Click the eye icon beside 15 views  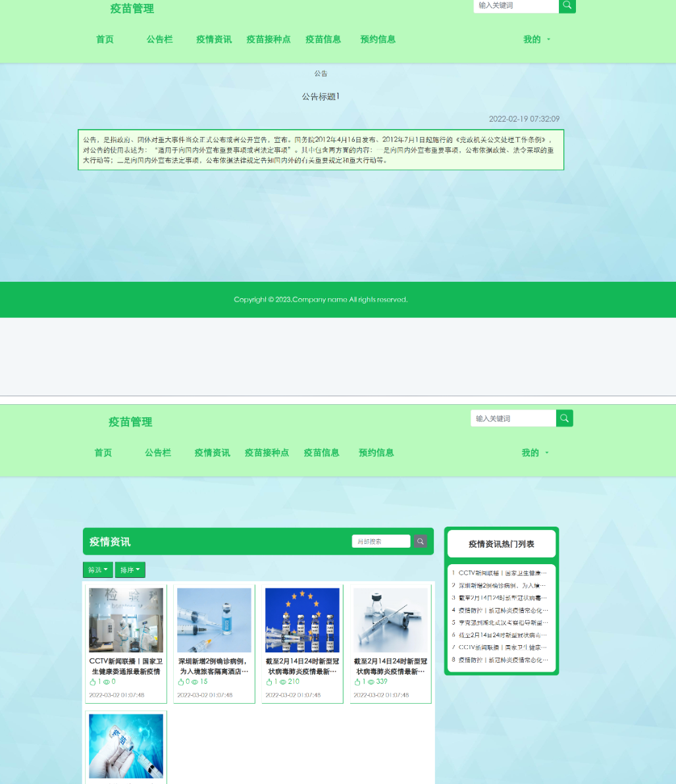coord(194,682)
